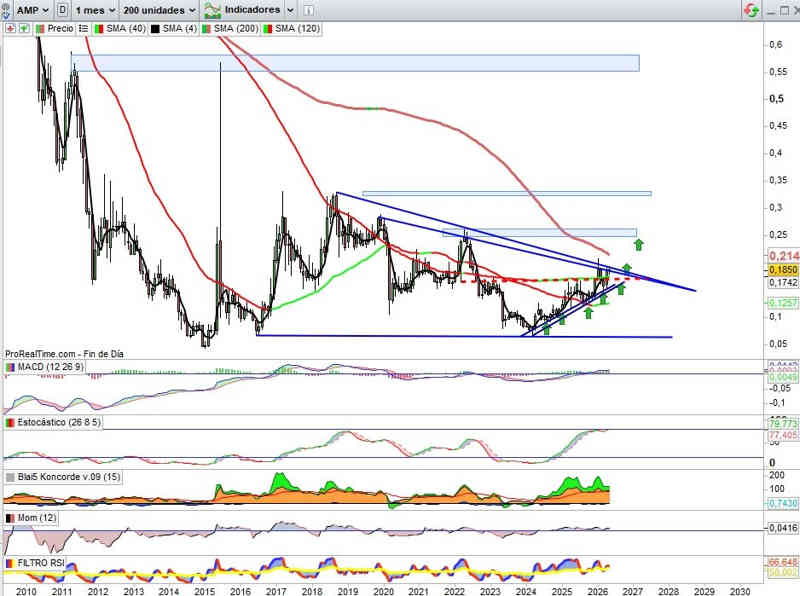The width and height of the screenshot is (800, 596).
Task: Click the info icon in the top toolbar
Action: [309, 10]
